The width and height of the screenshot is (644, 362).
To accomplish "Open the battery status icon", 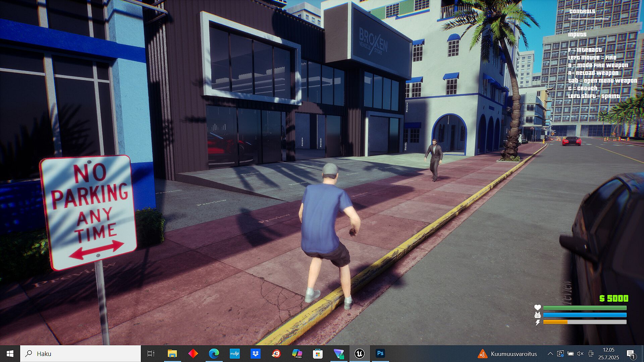I will coord(570,354).
